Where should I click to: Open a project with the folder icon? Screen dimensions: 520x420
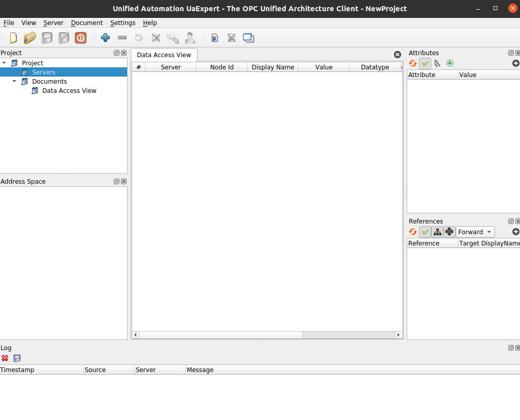30,38
